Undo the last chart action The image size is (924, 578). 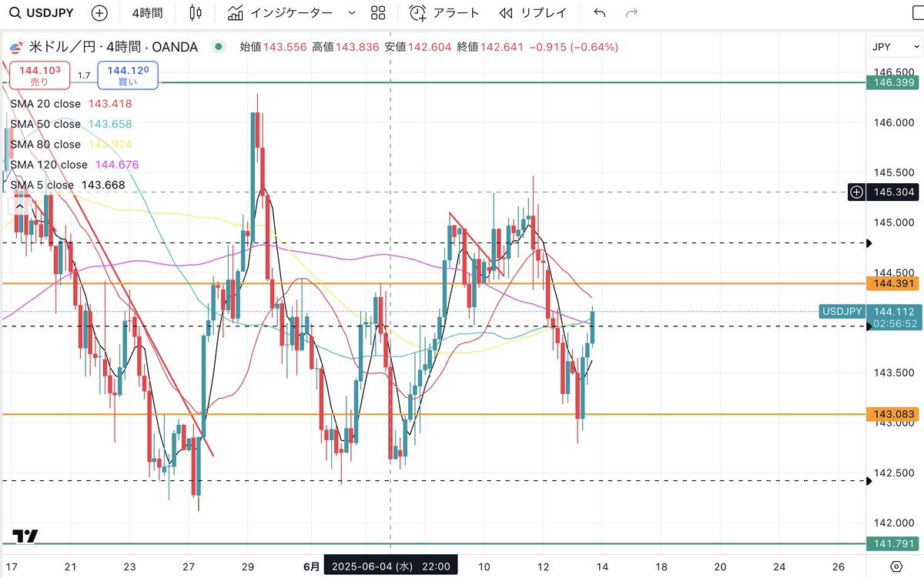600,13
